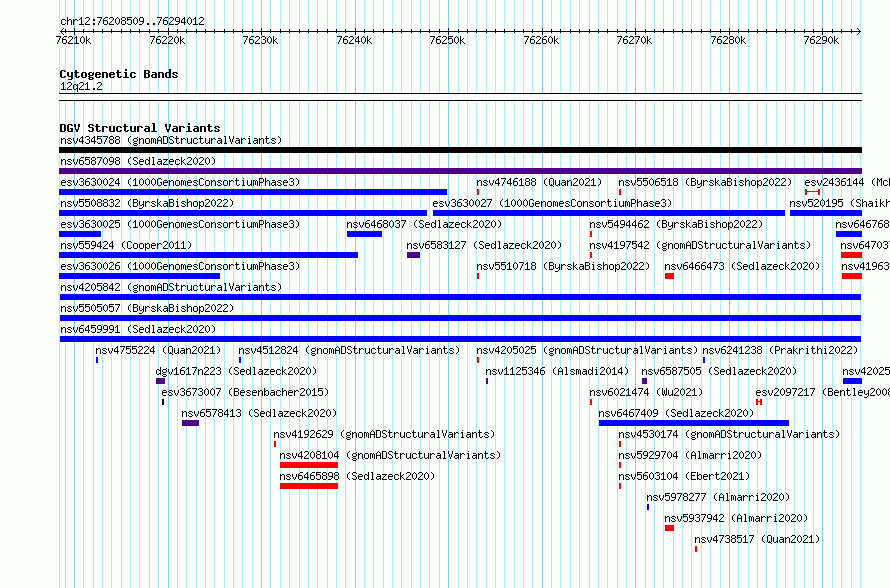Select the purple nsv6587098 variant bar

[x=460, y=171]
